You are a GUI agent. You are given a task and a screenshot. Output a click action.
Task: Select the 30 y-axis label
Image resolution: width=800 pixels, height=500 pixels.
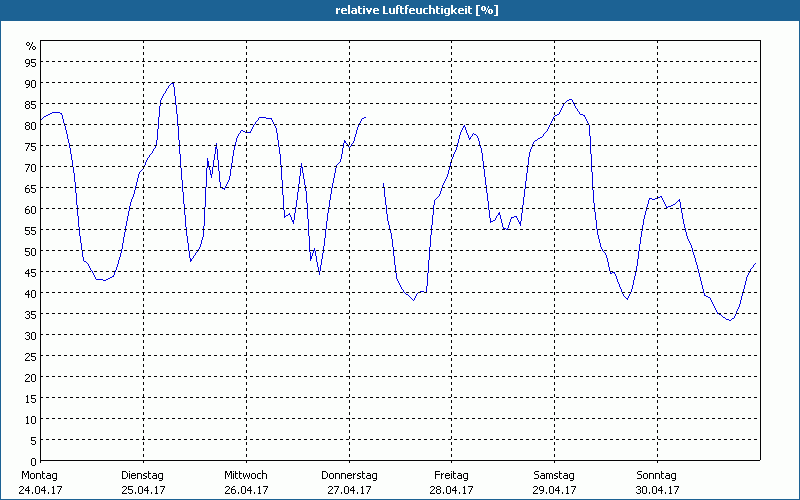point(31,335)
